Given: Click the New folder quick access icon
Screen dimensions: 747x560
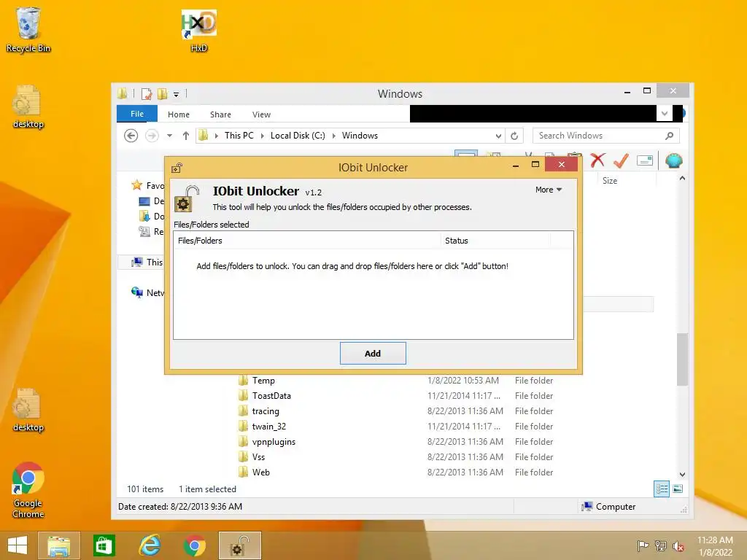Looking at the screenshot, I should coord(163,94).
